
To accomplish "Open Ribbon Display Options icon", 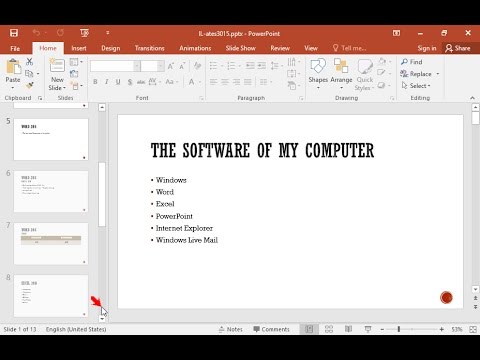I will (396, 33).
